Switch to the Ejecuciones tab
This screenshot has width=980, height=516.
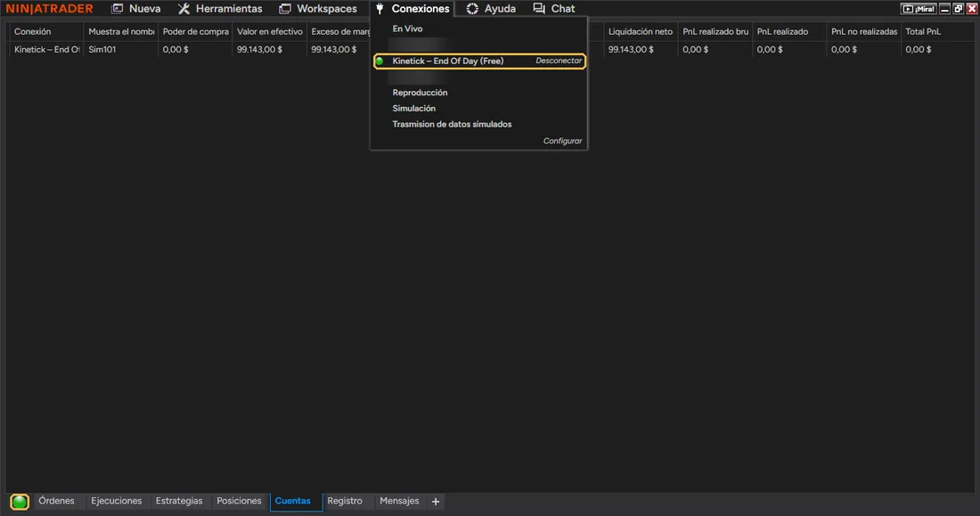pos(116,501)
